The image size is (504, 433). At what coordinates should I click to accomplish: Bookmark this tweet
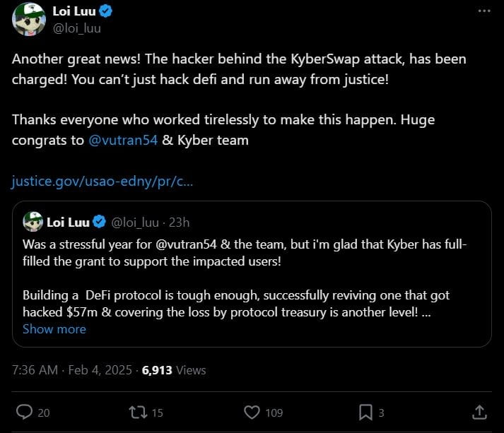click(366, 412)
